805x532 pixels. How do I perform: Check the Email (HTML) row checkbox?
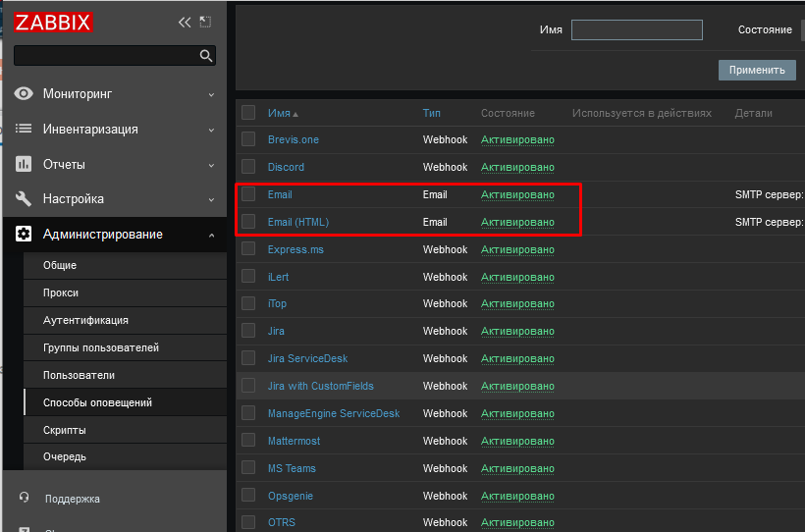[248, 222]
